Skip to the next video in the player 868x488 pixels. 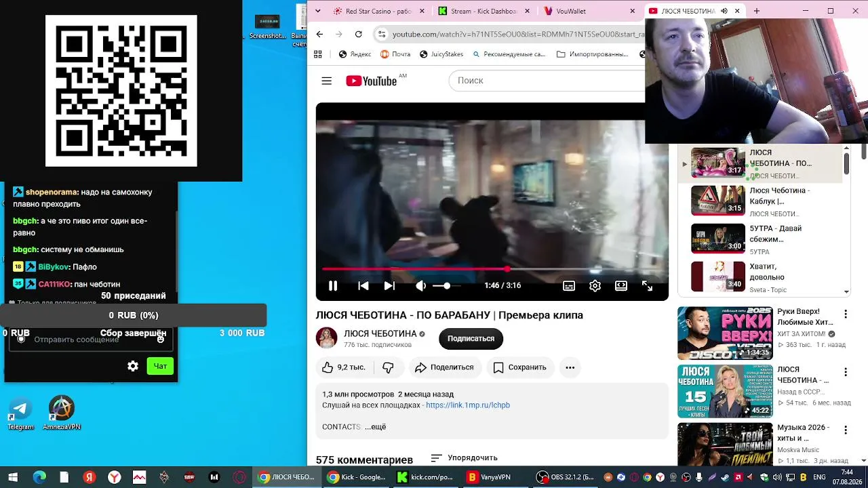point(389,286)
